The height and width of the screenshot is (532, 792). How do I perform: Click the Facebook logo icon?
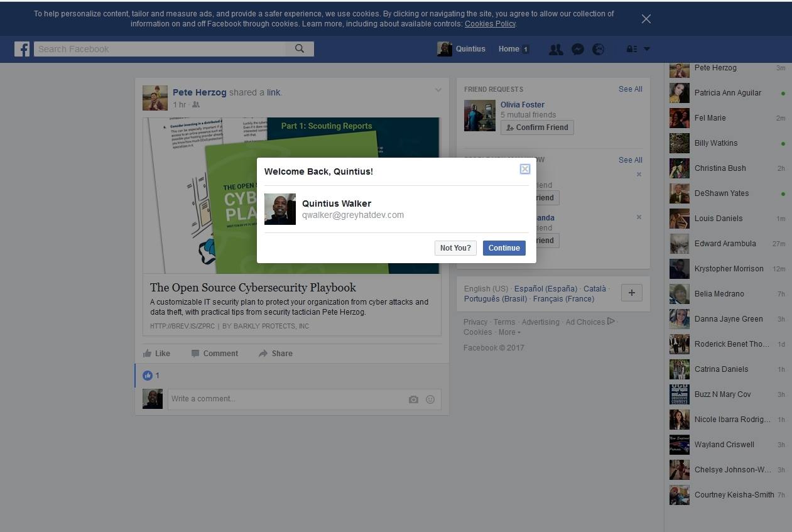22,49
